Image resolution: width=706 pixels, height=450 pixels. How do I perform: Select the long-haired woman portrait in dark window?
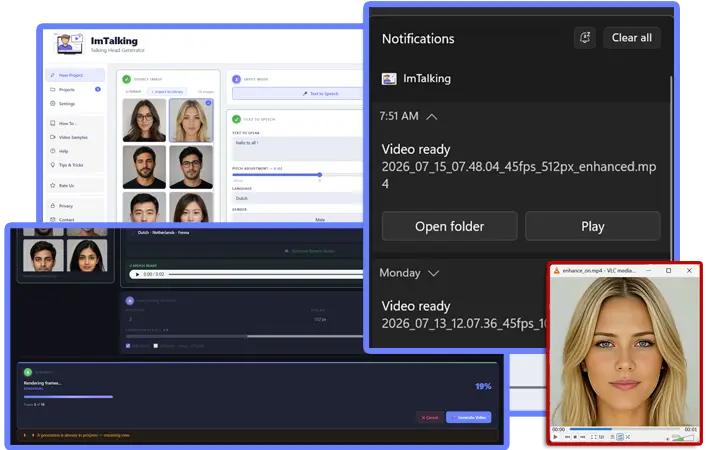(x=87, y=255)
